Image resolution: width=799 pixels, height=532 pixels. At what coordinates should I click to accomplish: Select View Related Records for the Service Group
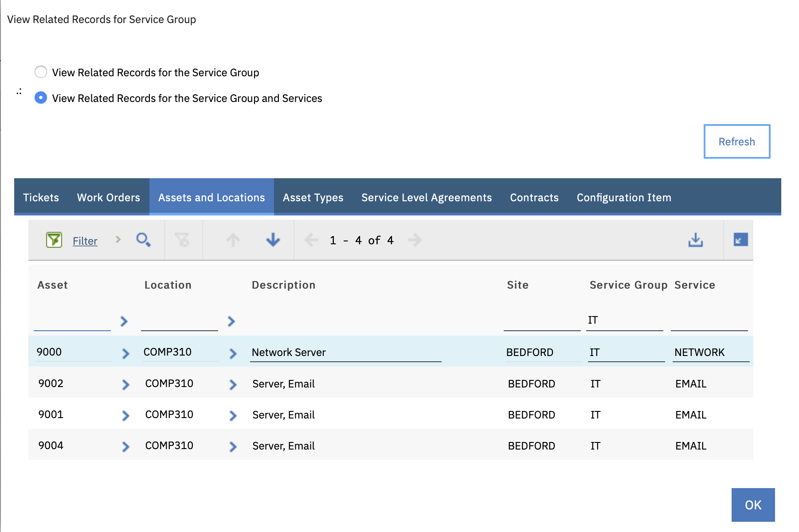pos(41,72)
